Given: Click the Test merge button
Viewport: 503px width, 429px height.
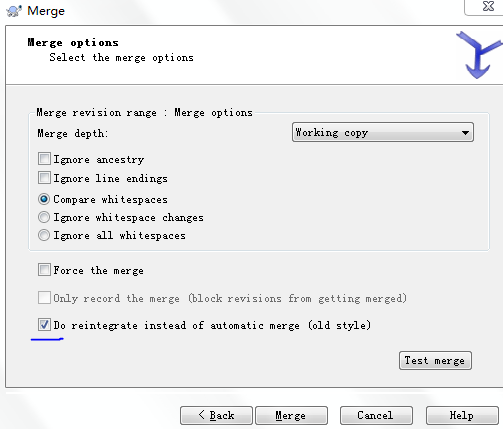Looking at the screenshot, I should [x=435, y=360].
